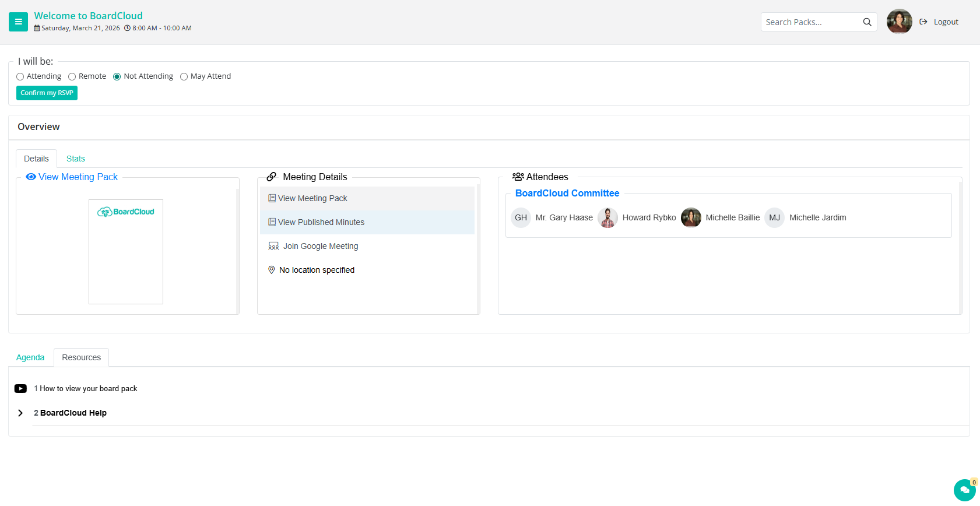980x506 pixels.
Task: Switch to the Stats tab
Action: pyautogui.click(x=75, y=159)
